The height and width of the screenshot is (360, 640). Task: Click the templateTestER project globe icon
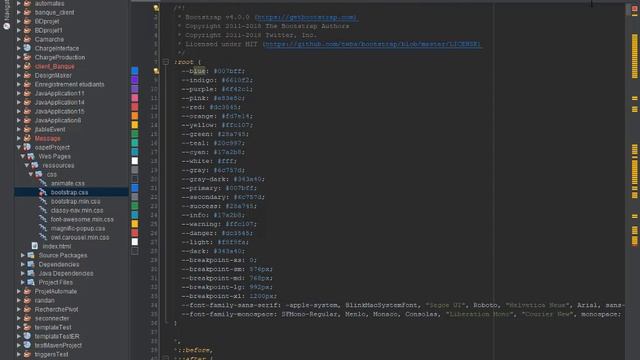coord(27,336)
